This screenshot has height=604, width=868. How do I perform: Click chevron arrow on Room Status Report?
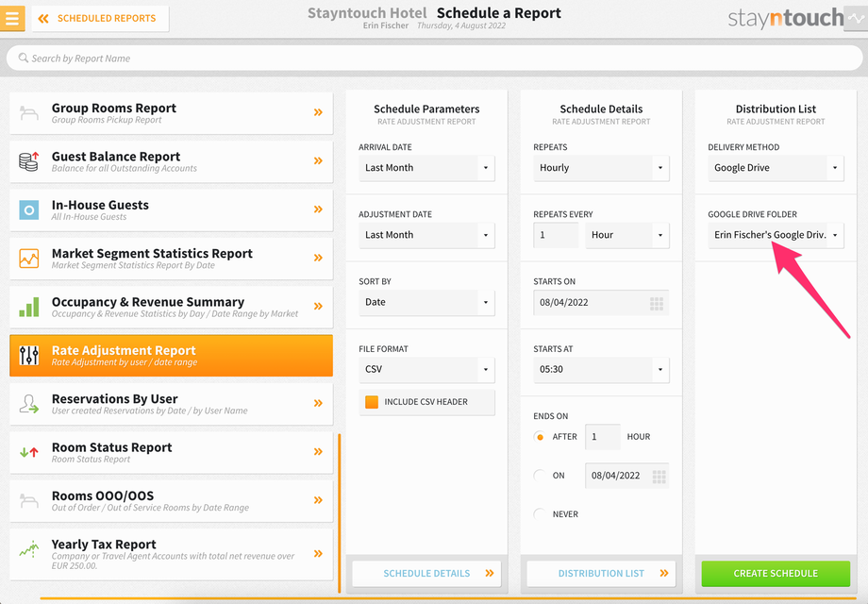(x=318, y=452)
